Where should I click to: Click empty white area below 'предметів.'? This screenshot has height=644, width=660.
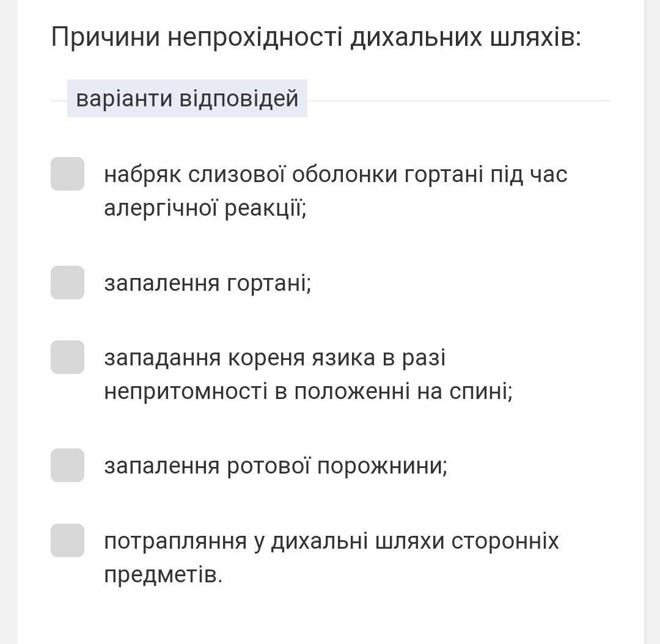click(x=330, y=617)
